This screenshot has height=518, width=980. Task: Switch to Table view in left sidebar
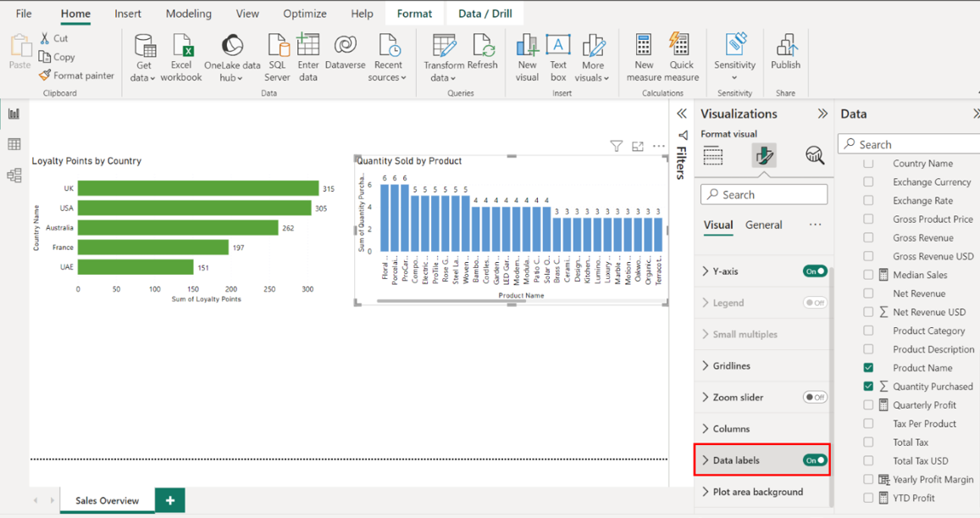point(14,145)
